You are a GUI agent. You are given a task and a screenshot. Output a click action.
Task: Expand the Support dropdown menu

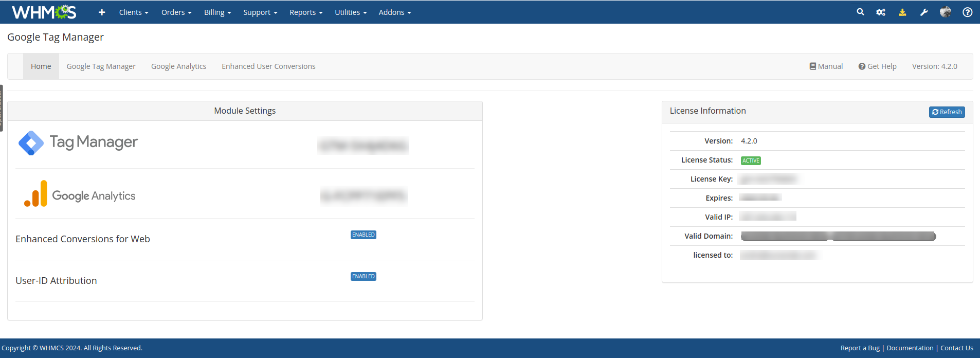[x=260, y=12]
